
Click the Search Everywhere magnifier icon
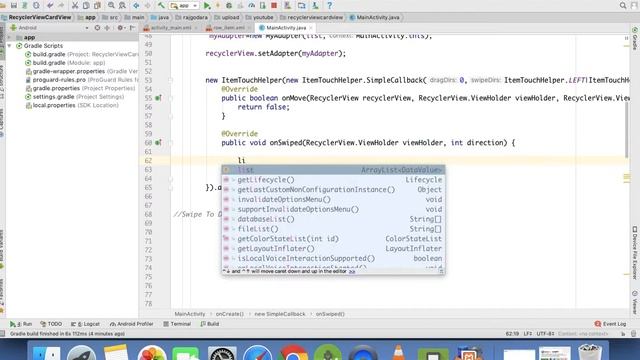(623, 5)
